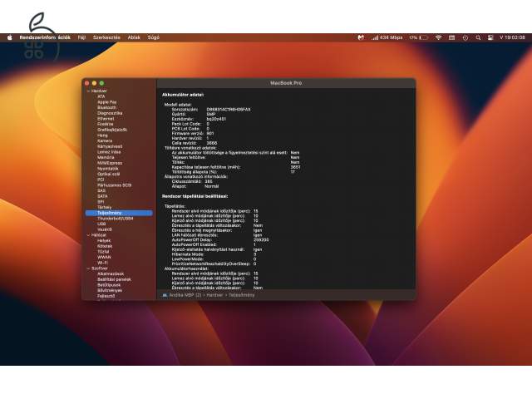Select NVMExpress in the sidebar
This screenshot has width=532, height=399.
pos(110,163)
